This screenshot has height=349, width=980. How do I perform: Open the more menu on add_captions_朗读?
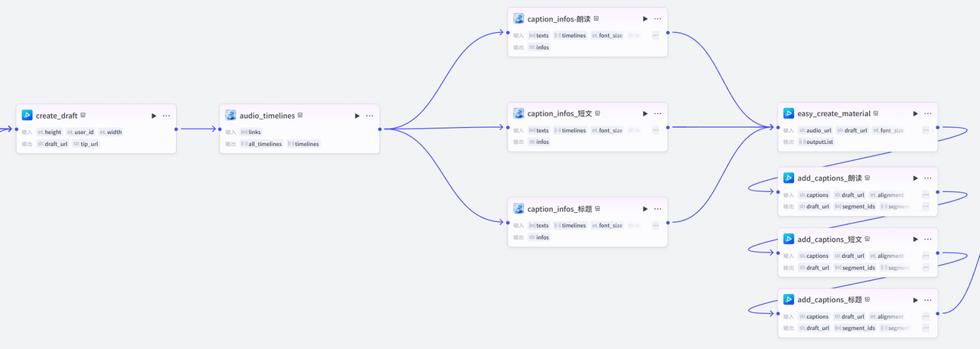click(x=927, y=178)
